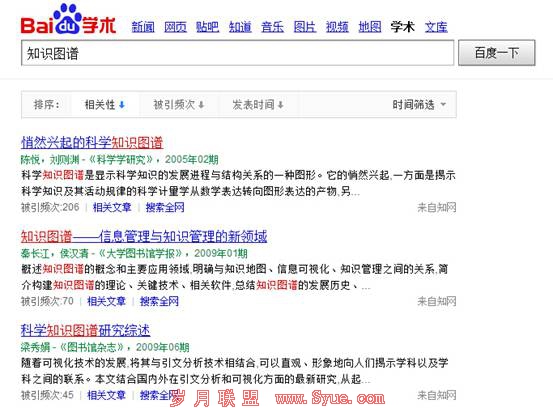
Task: Sort results by 被引频次 citation count
Action: tap(179, 105)
